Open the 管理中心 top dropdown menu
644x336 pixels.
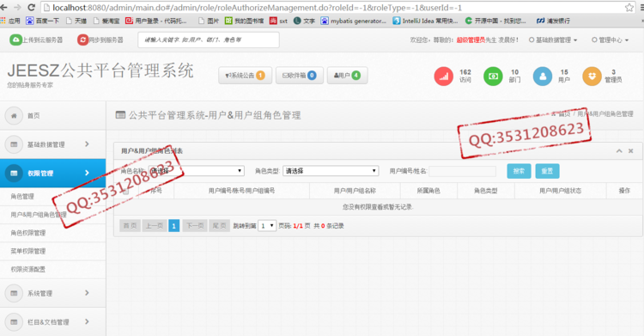click(610, 40)
